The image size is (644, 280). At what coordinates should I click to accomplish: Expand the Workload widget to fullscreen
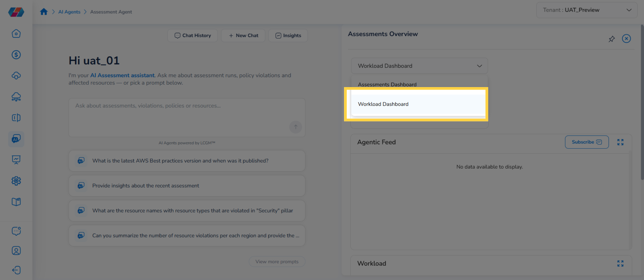tap(620, 263)
